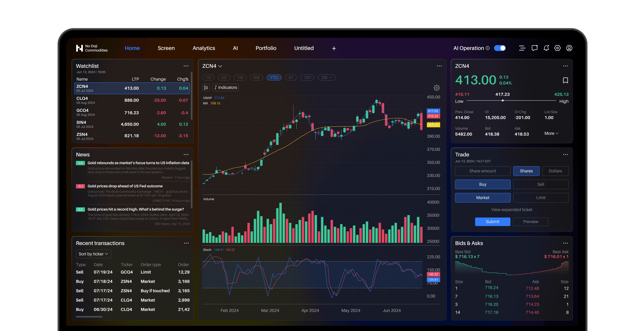Click the Sell 07/19/24 GCQ4 transaction row

pyautogui.click(x=133, y=272)
